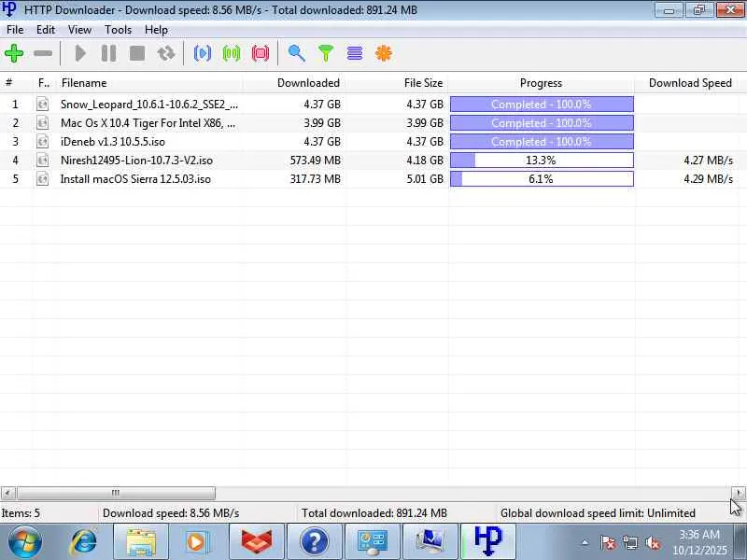
Task: Show hidden tray icons arrow
Action: (x=585, y=542)
